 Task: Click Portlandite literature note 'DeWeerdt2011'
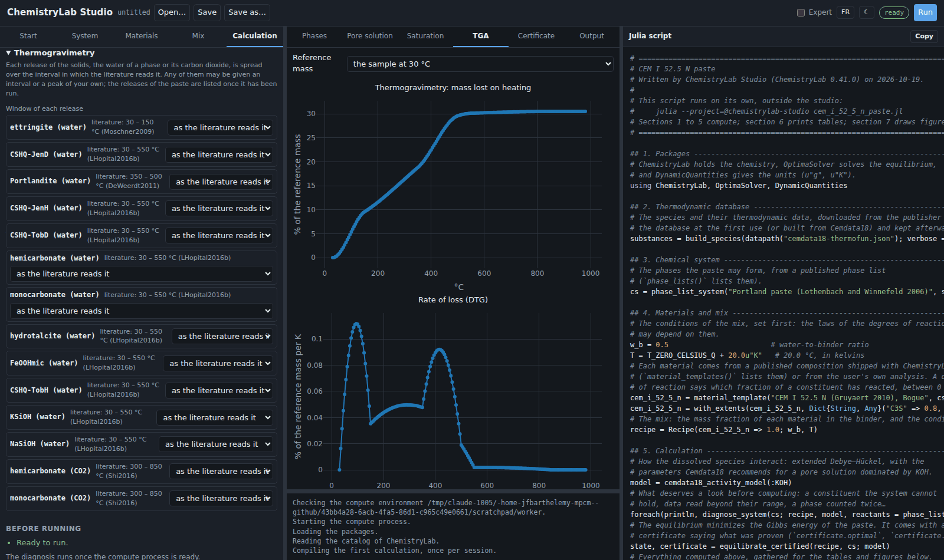pyautogui.click(x=132, y=186)
